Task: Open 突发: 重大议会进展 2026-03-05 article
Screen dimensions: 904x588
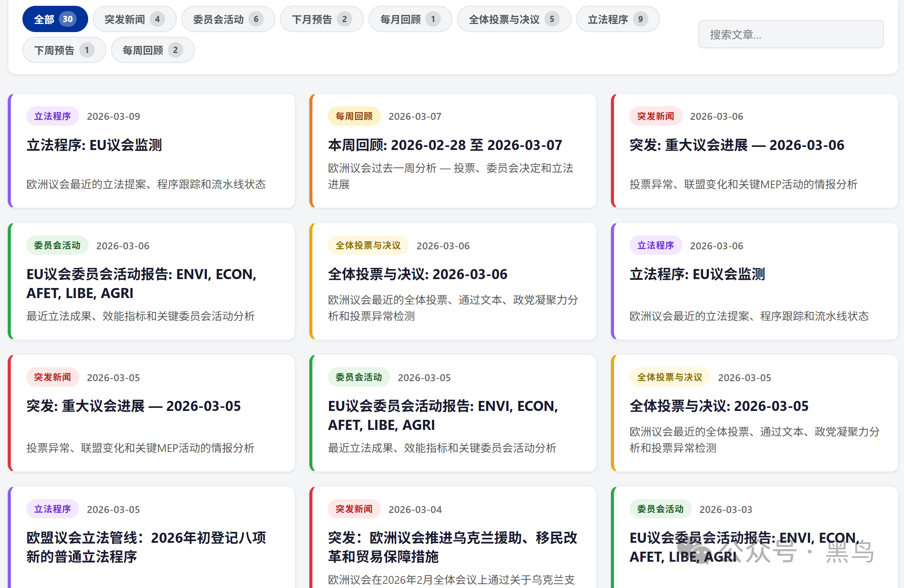Action: click(133, 406)
